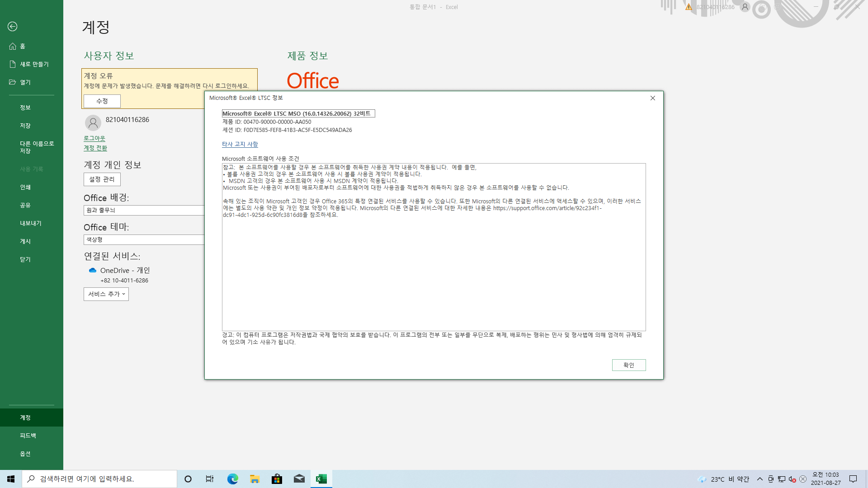Select 게시 in the sidebar
The width and height of the screenshot is (868, 488).
(32, 241)
